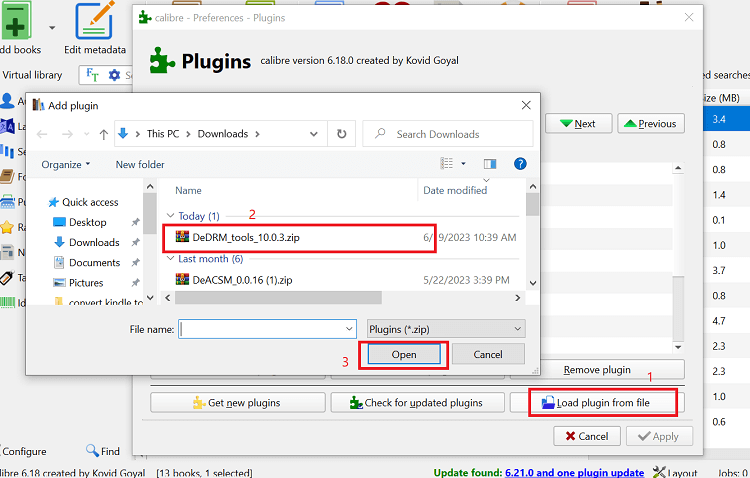Screen dimensions: 750x478
Task: Click the Series bars icon in sidebar
Action: pyautogui.click(x=7, y=151)
